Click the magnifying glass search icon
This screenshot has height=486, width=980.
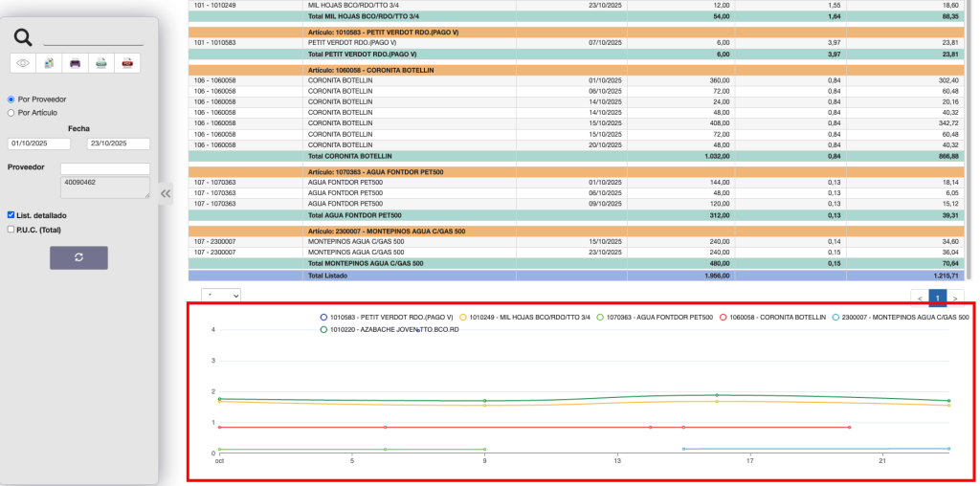click(24, 38)
